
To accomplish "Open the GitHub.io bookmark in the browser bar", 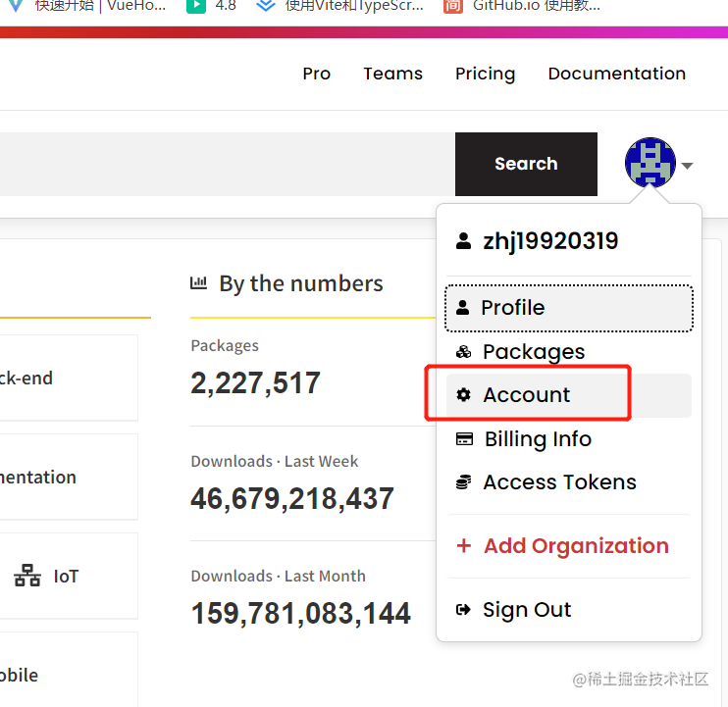I will click(522, 6).
